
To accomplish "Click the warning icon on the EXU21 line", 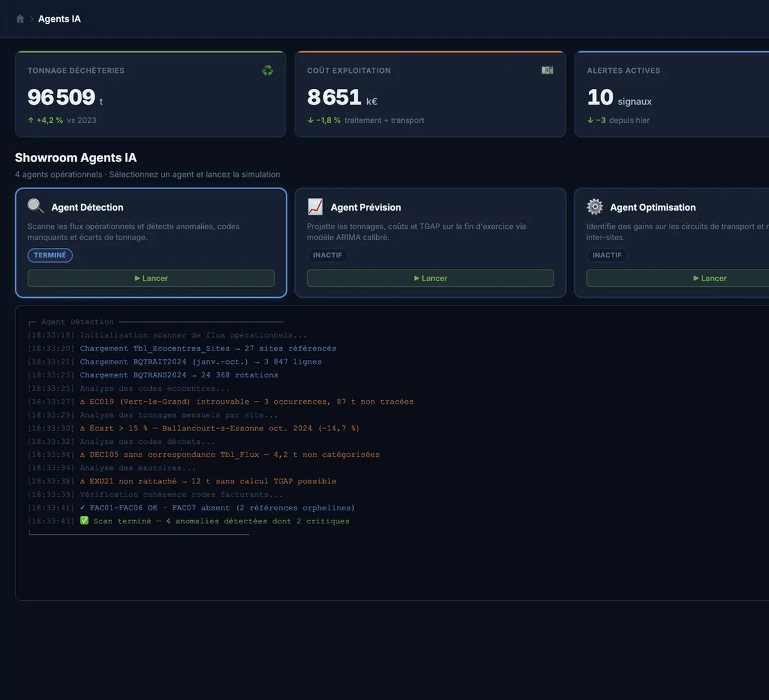I will [83, 481].
